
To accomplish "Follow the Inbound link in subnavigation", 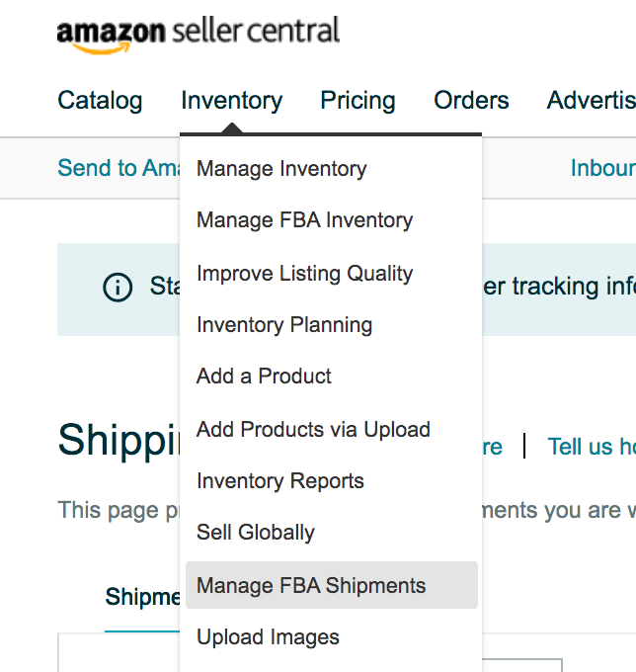I will (x=603, y=168).
